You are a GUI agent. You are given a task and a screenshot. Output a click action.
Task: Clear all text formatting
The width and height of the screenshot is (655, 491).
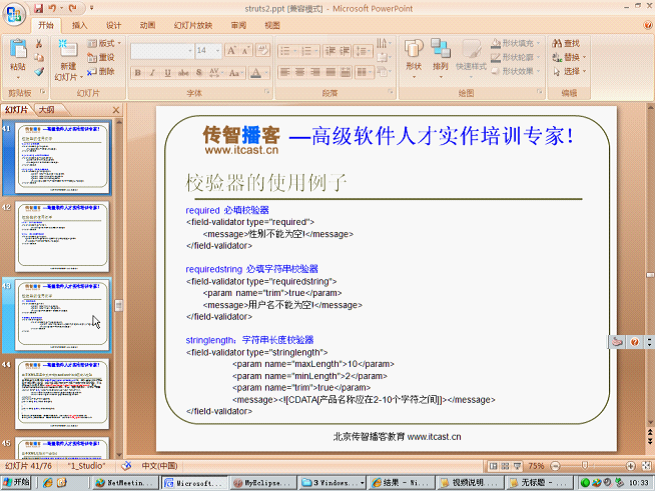pos(263,51)
